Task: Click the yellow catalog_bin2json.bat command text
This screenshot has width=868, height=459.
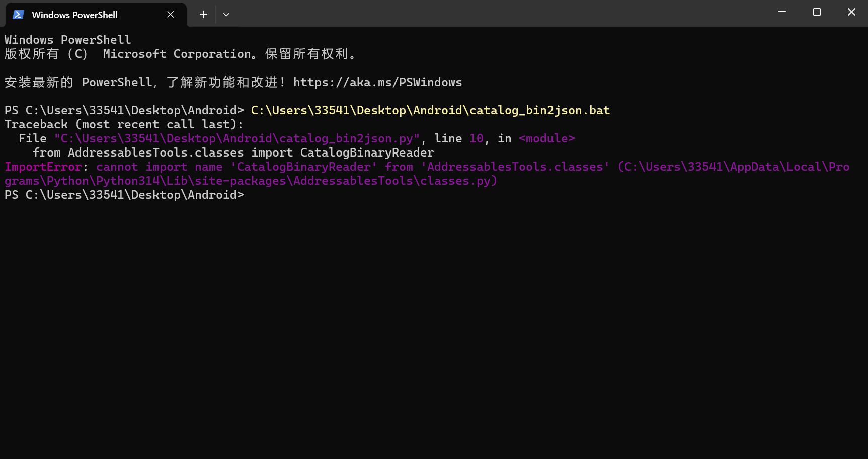Action: coord(430,110)
